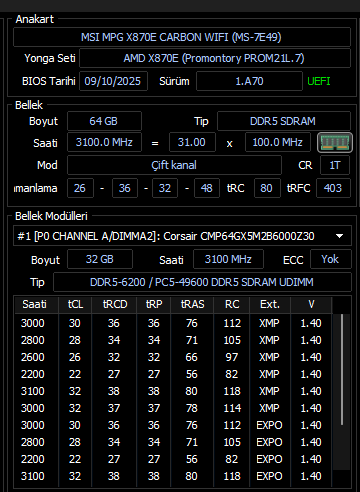Click the Ext. column header
The width and height of the screenshot is (360, 492).
coord(270,304)
